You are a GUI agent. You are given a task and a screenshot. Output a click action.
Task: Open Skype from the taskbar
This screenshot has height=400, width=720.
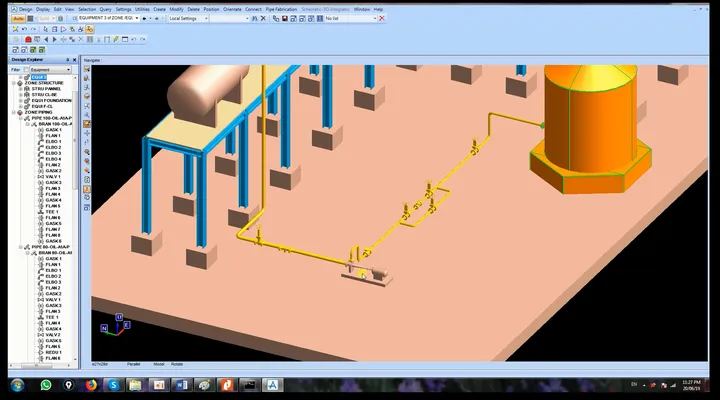coord(113,385)
